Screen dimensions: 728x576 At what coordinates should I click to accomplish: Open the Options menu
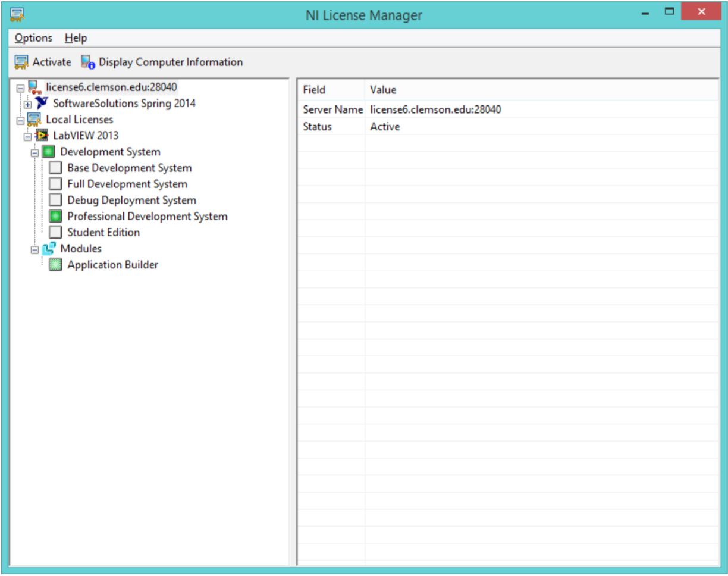coord(33,38)
